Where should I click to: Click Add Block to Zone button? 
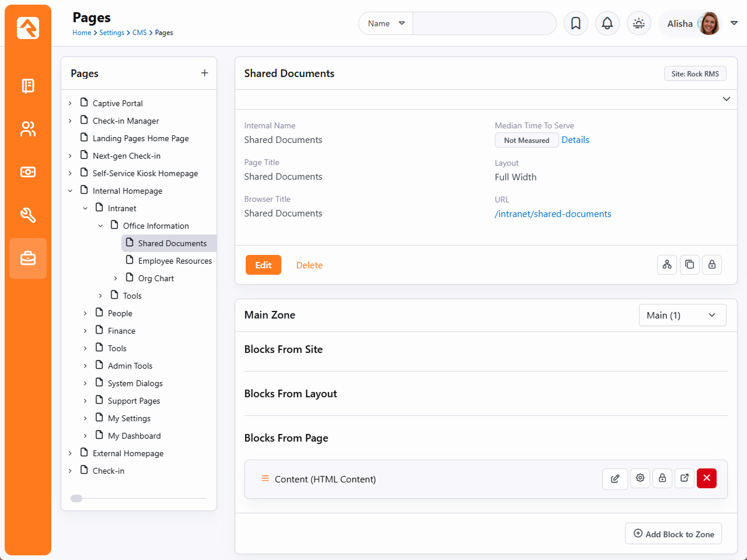click(x=673, y=534)
